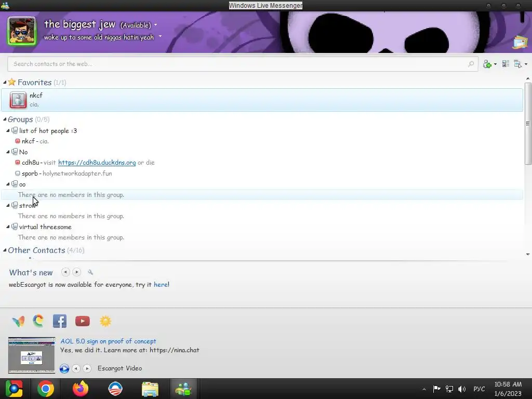This screenshot has height=399, width=532.
Task: Open AOL 5.0 sign on proof link
Action: click(x=108, y=341)
